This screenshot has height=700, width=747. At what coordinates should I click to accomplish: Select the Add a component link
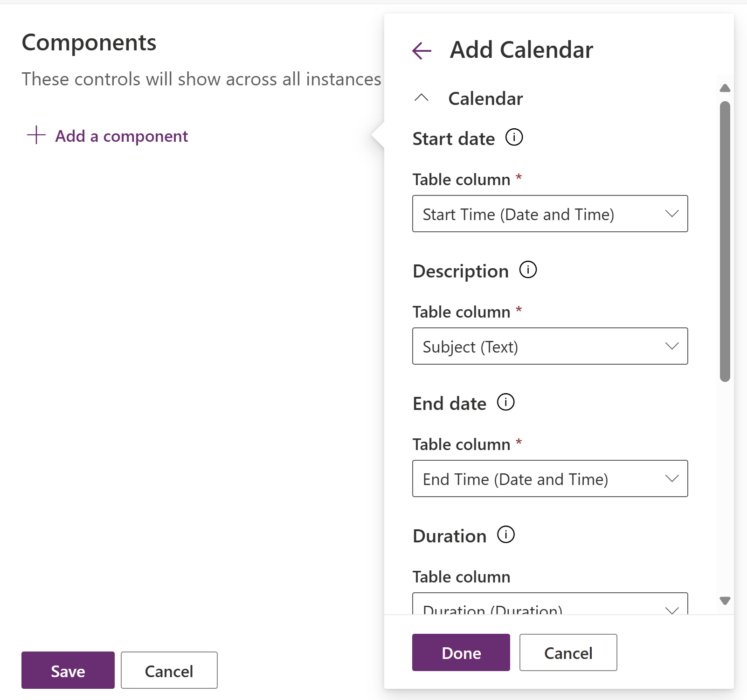[x=121, y=136]
